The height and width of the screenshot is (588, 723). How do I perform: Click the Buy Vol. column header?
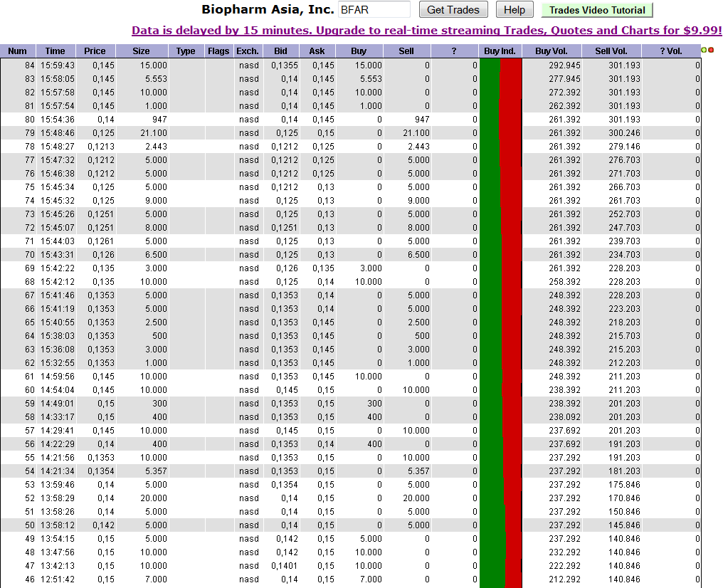[x=551, y=51]
